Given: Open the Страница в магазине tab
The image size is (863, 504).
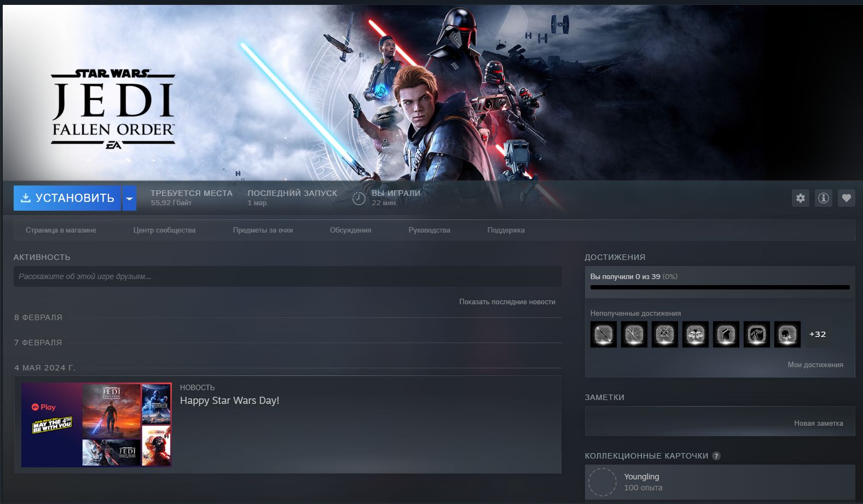Looking at the screenshot, I should point(61,230).
